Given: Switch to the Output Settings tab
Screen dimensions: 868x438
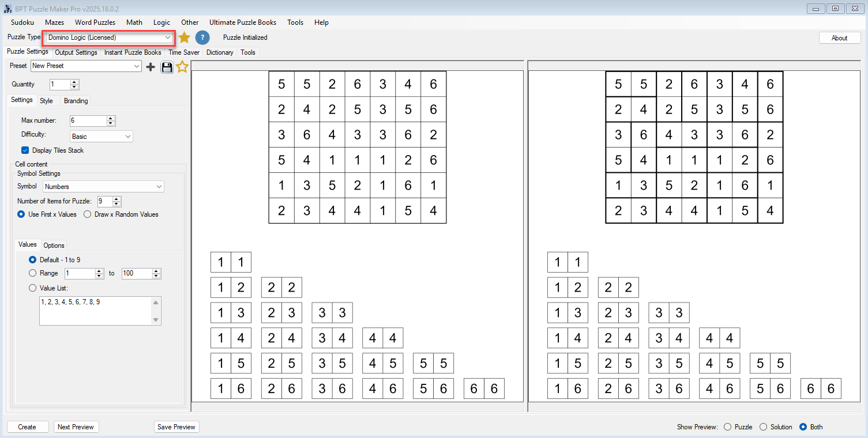Looking at the screenshot, I should point(76,52).
